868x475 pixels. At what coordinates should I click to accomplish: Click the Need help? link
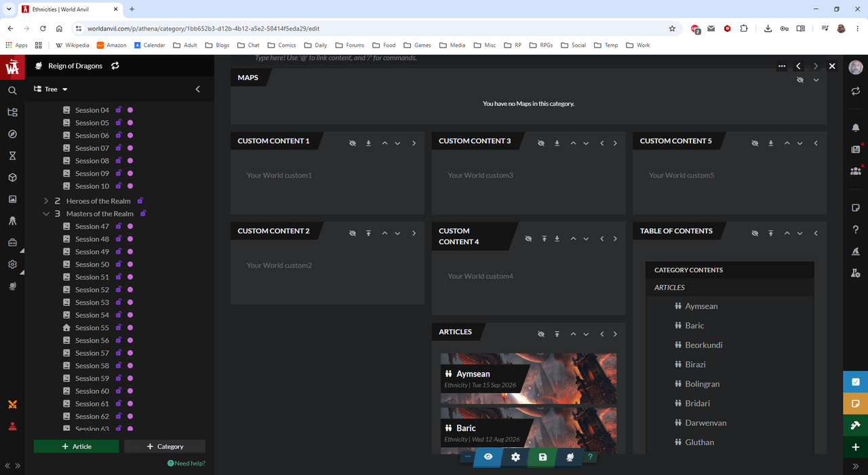coord(186,463)
